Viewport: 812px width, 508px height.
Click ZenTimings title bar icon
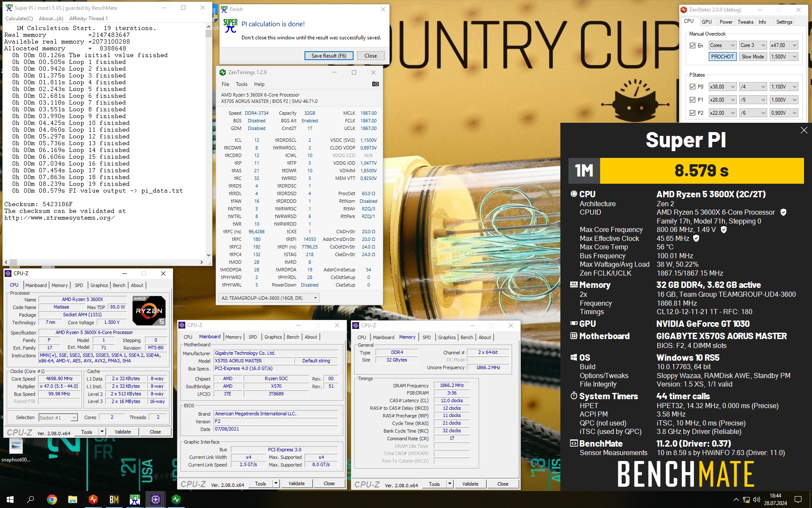(x=223, y=72)
